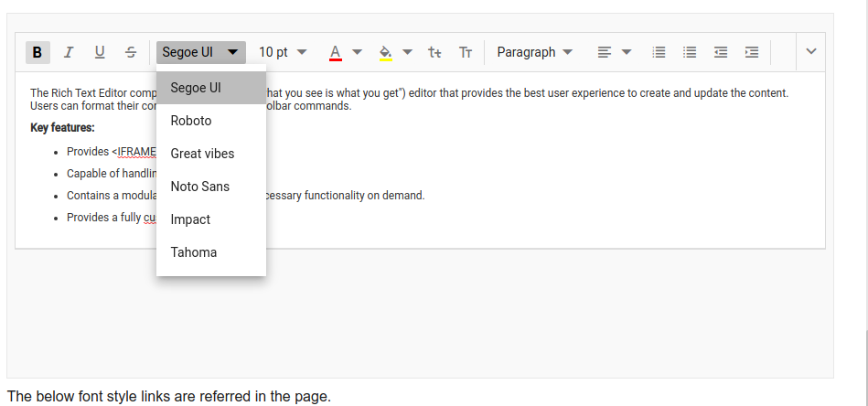Click the lowercase text icon

[x=435, y=52]
